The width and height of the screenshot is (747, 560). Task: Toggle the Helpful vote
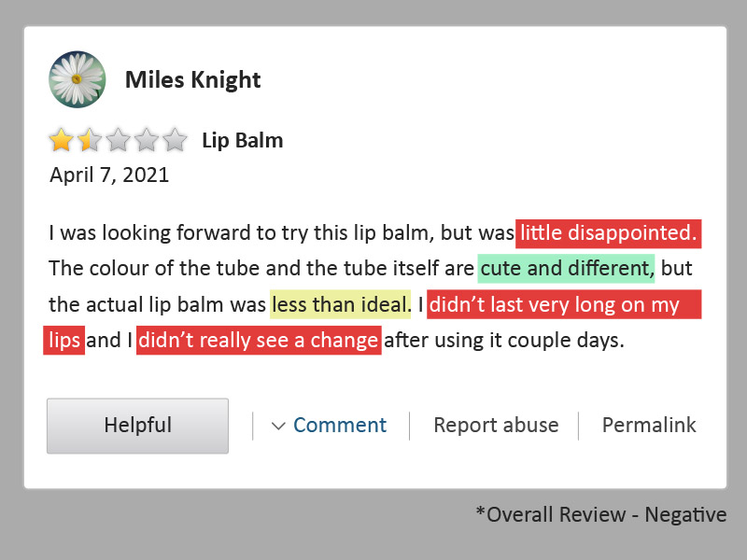(x=137, y=426)
